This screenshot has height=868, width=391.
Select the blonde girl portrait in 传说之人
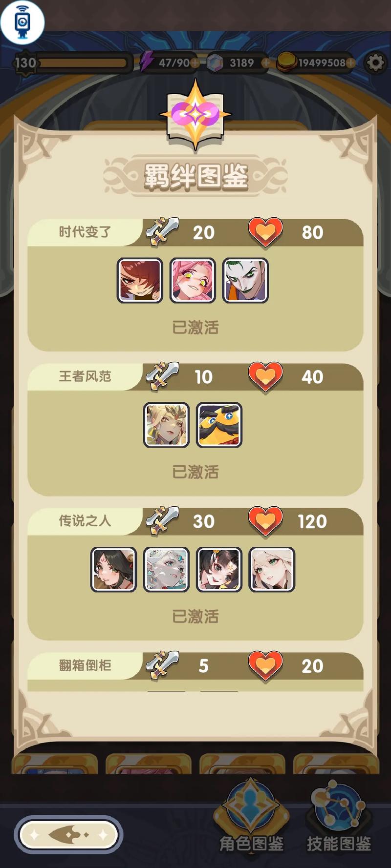pos(272,570)
